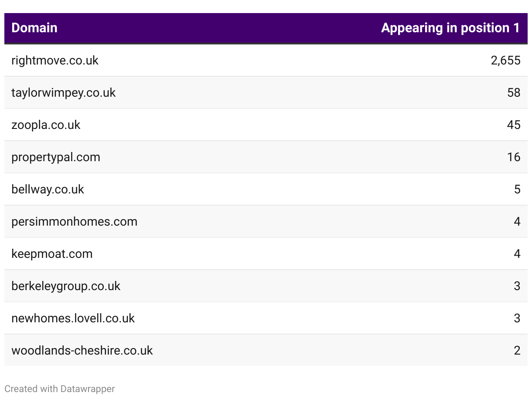Click on berkeleygroup.co.uk in the table

point(66,286)
